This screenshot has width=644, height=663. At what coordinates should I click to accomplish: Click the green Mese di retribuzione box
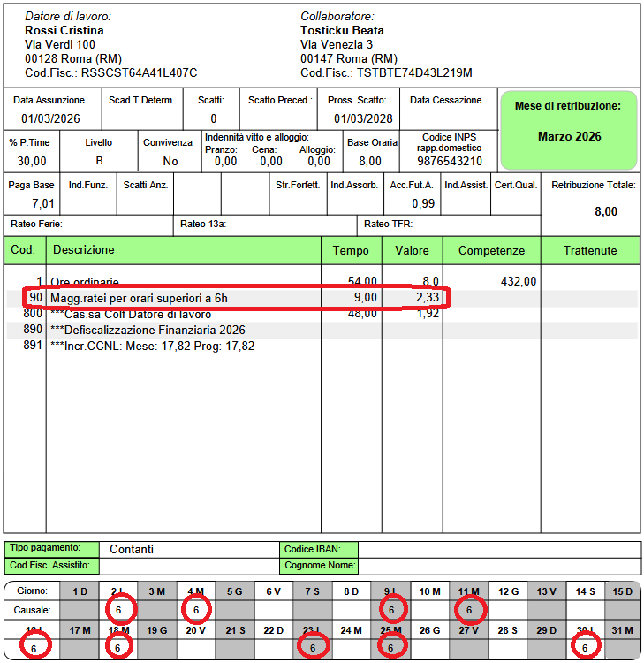(x=569, y=129)
